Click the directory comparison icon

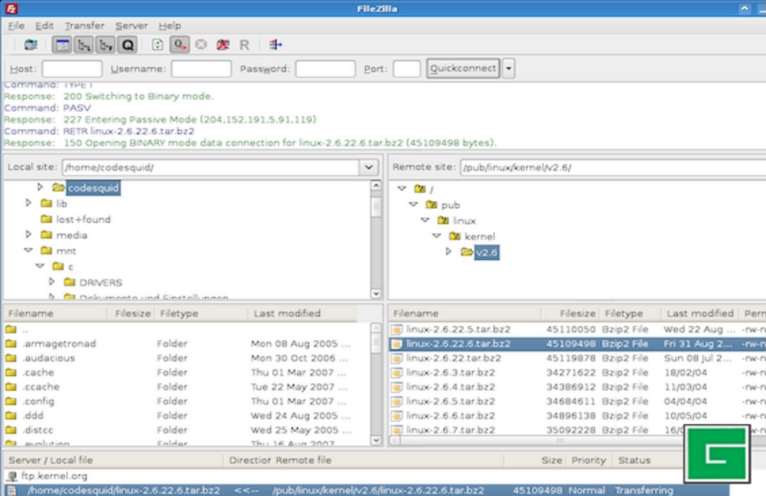coord(275,45)
